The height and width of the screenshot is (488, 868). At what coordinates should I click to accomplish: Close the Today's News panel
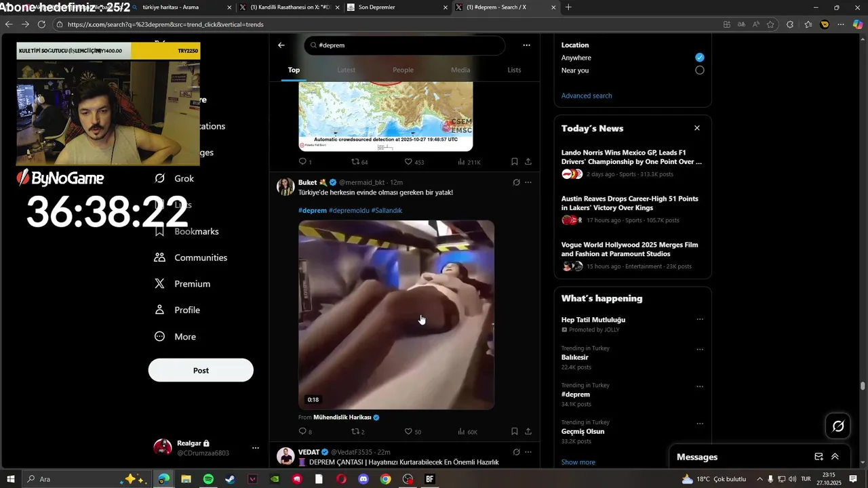coord(696,128)
